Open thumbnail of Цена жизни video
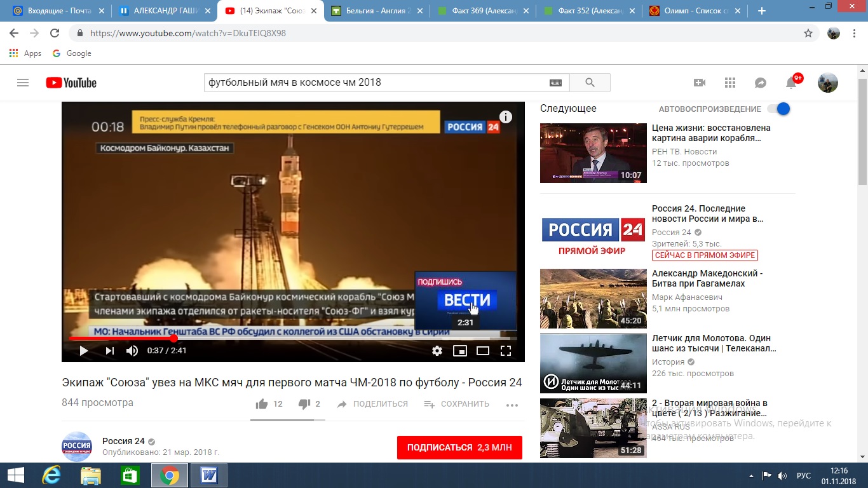Screen dimensions: 868x488 point(593,153)
